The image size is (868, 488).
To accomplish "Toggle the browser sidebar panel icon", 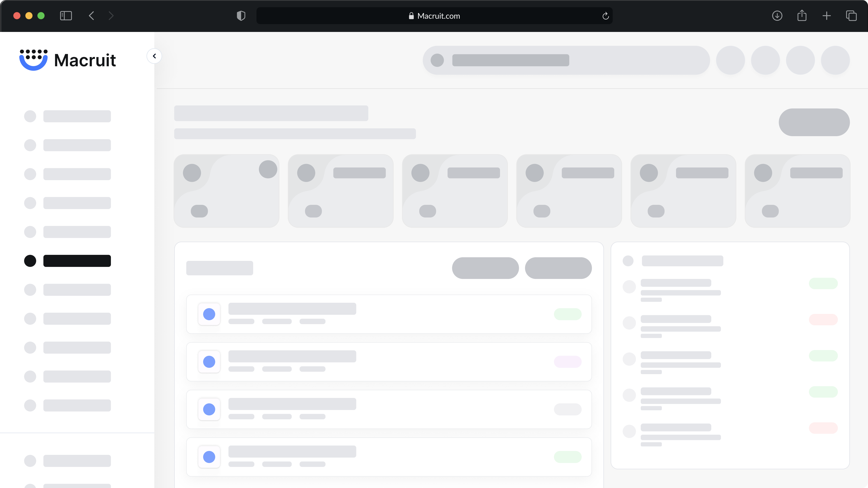I will tap(66, 16).
